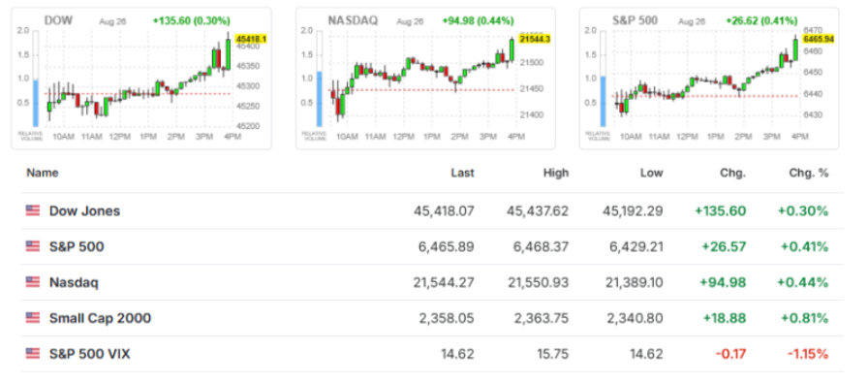The height and width of the screenshot is (383, 868).
Task: Click the NASDAQ relative volume bar
Action: pos(320,99)
